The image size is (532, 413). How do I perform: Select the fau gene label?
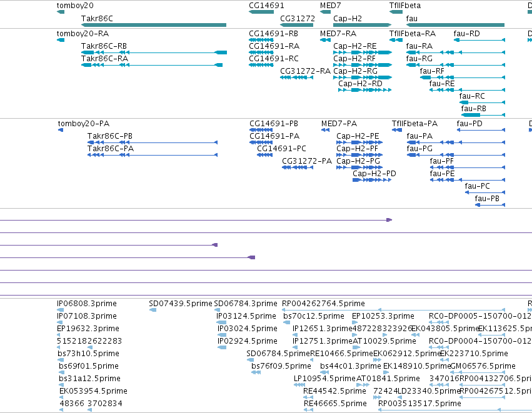click(x=411, y=19)
